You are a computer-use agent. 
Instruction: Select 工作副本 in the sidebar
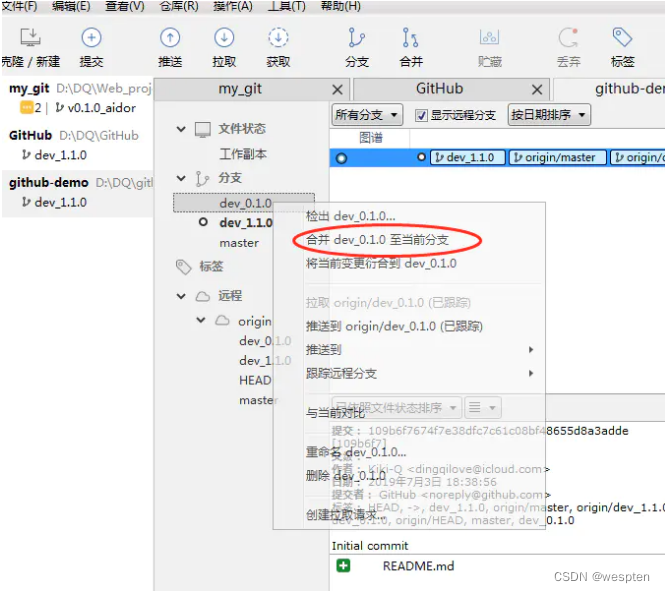pyautogui.click(x=243, y=154)
